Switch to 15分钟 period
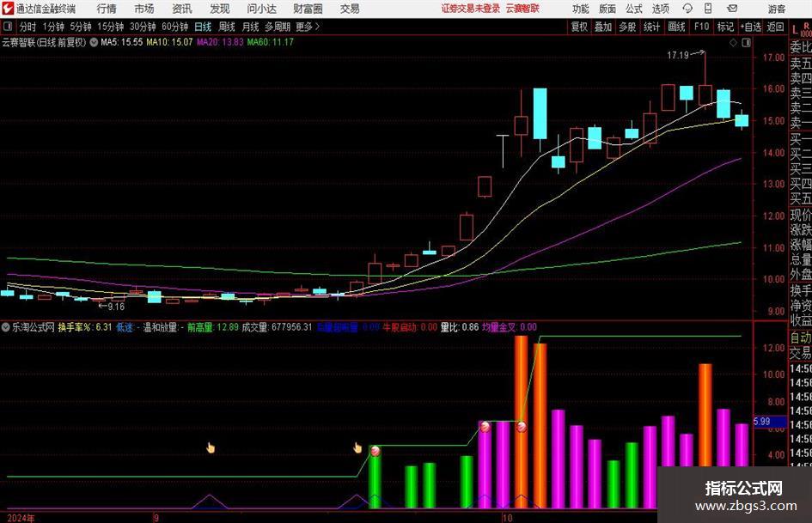812x523 pixels. click(110, 27)
